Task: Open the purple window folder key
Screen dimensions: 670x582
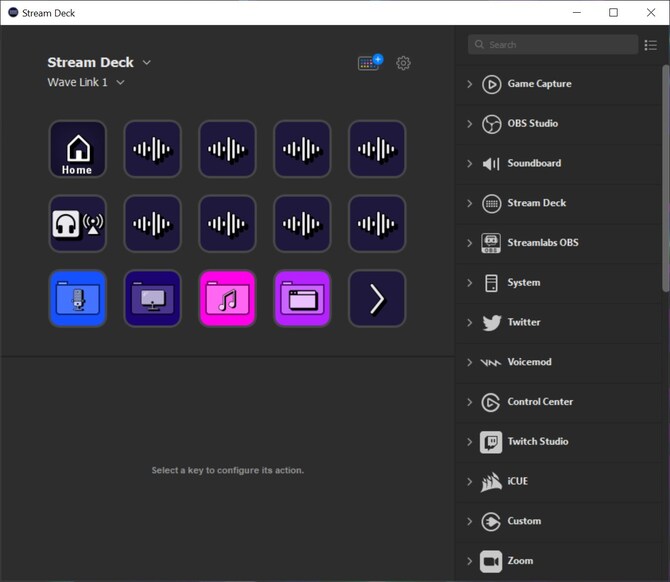Action: (302, 298)
